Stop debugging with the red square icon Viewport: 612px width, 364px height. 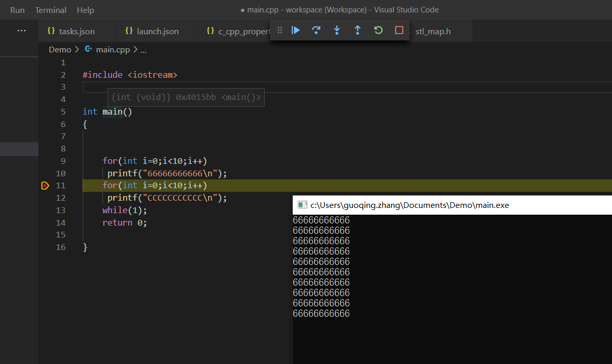[399, 30]
